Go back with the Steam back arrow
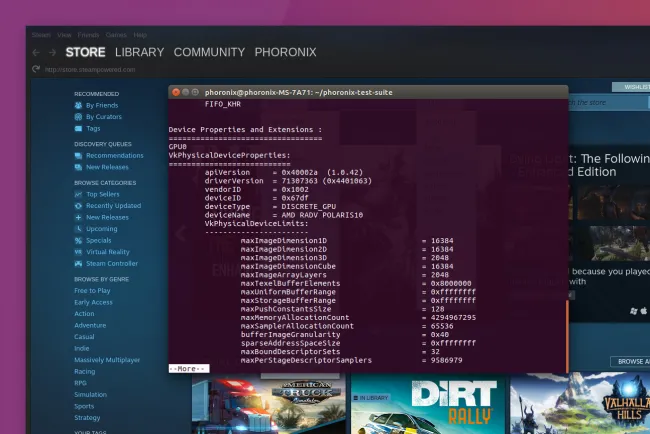Viewport: 650px width, 434px height. pos(36,53)
